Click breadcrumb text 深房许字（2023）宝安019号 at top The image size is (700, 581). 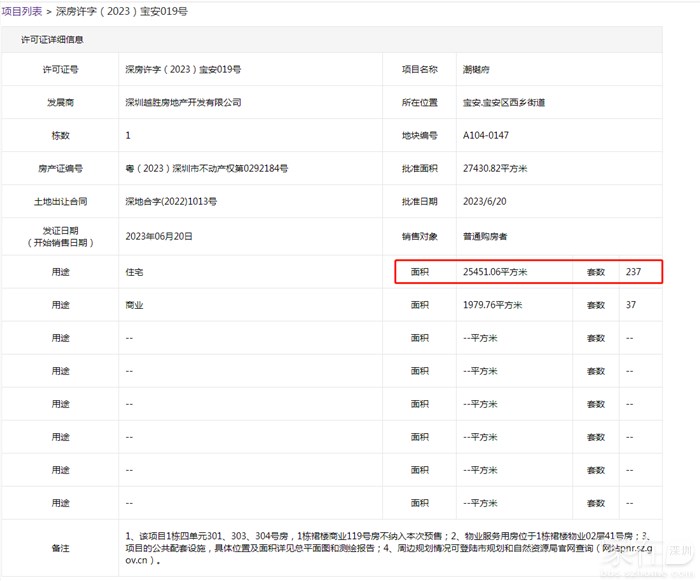121,11
